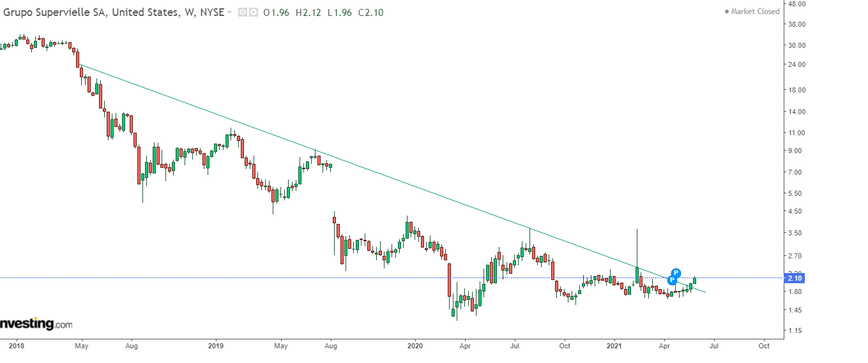This screenshot has width=868, height=363.
Task: Click the close value C2.10
Action: coord(371,12)
